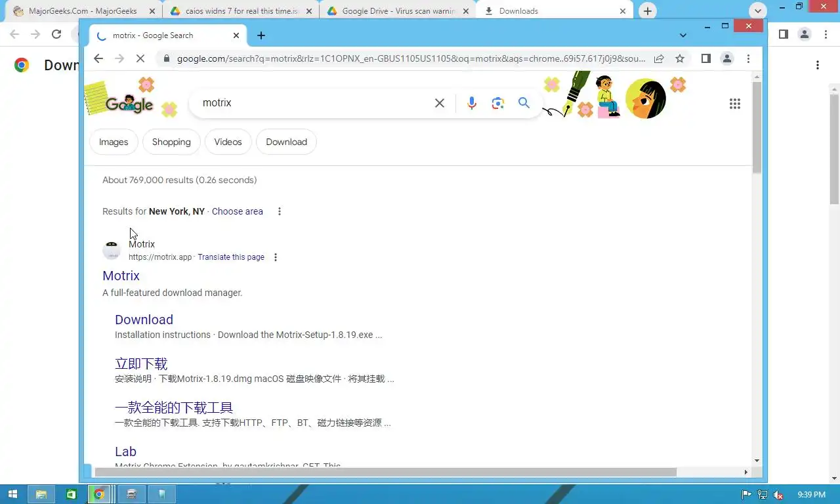
Task: Open the green store app in the taskbar
Action: tap(72, 494)
